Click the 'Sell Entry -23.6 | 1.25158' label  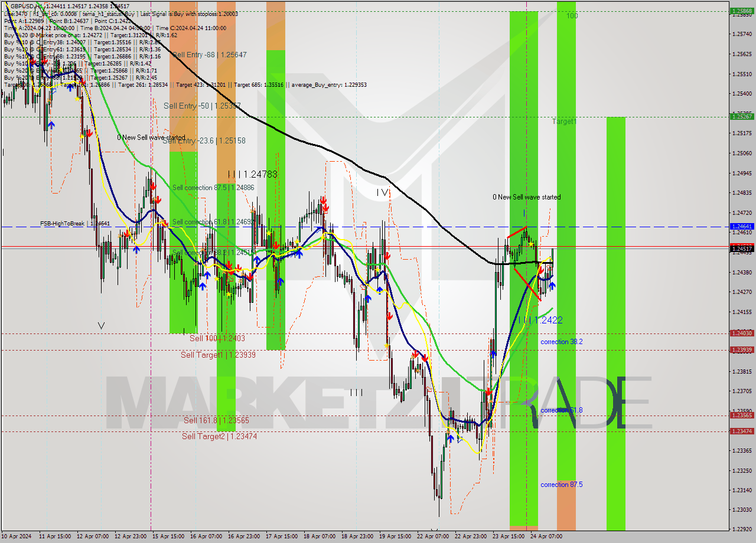(204, 140)
